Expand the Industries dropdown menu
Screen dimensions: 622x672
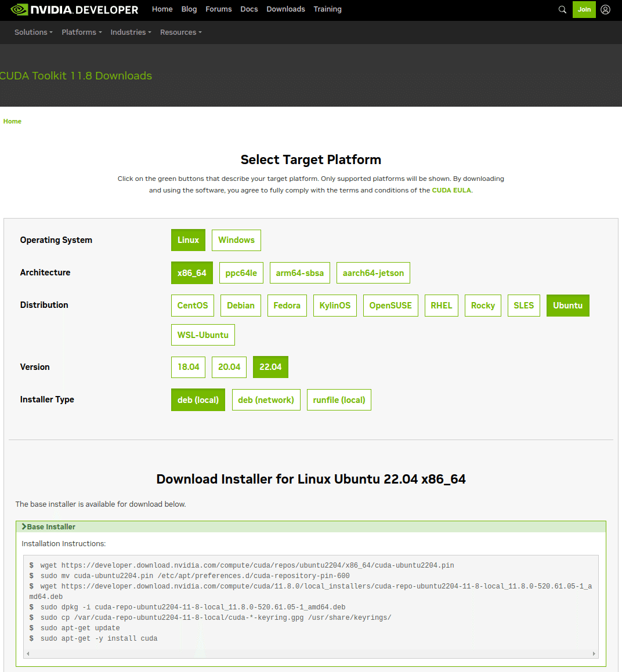[131, 32]
